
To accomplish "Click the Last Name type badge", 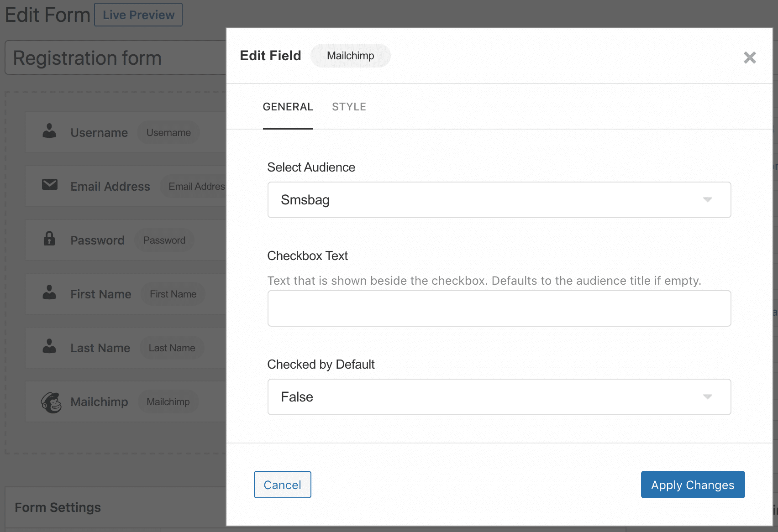I will coord(172,348).
